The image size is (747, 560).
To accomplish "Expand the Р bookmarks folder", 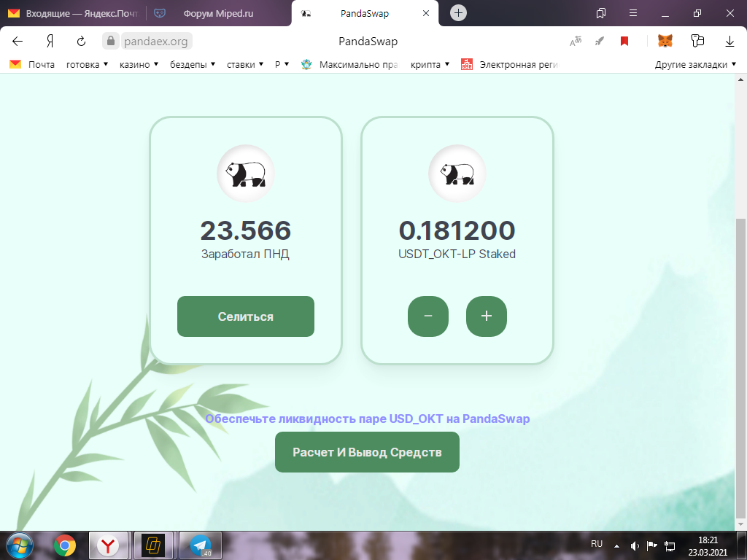I will [x=282, y=64].
